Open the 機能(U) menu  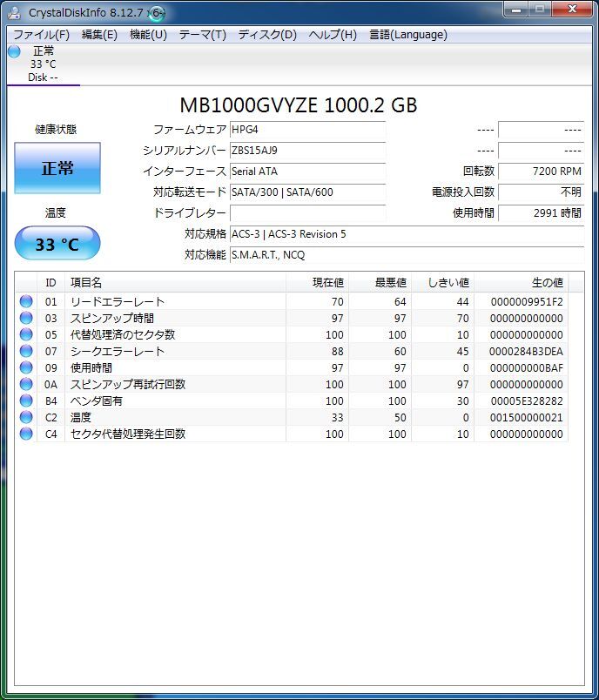148,35
